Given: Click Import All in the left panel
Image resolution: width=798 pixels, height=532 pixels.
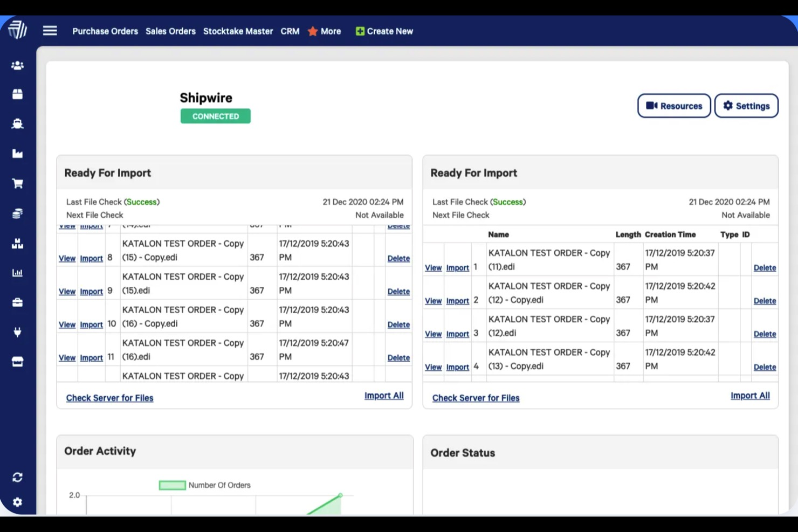Looking at the screenshot, I should click(384, 395).
